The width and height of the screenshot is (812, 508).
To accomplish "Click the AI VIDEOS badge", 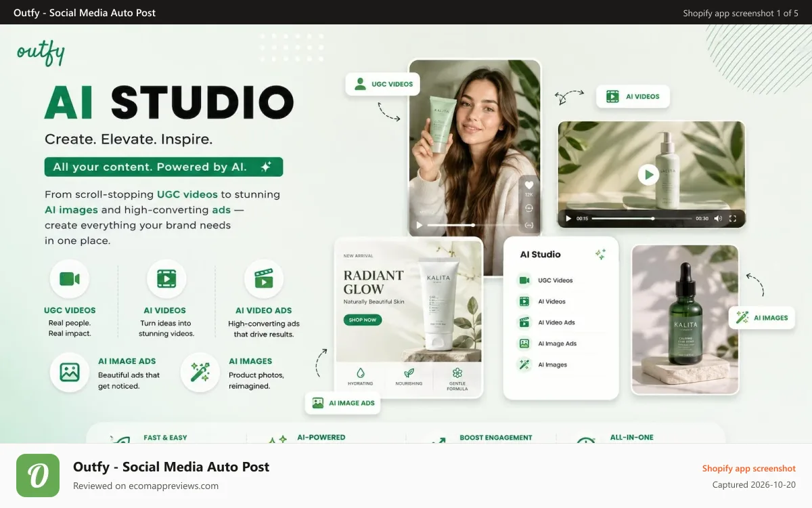I will click(x=633, y=96).
